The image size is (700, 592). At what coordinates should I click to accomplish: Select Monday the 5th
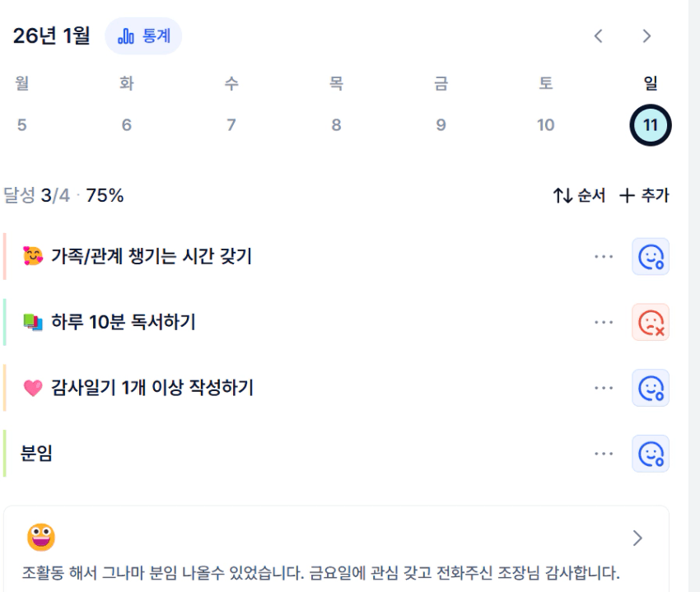[21, 125]
